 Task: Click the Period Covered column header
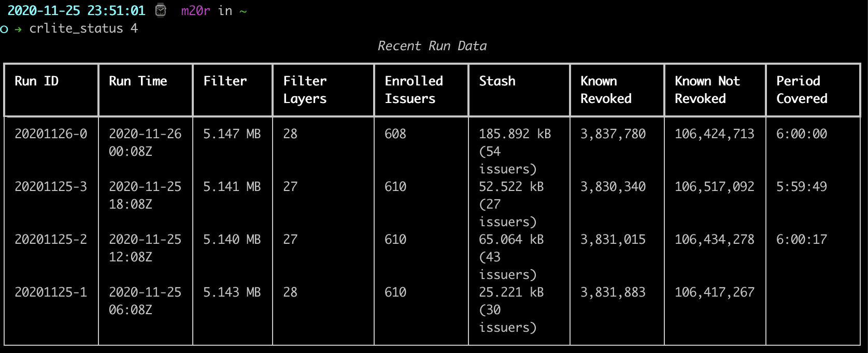coord(801,90)
